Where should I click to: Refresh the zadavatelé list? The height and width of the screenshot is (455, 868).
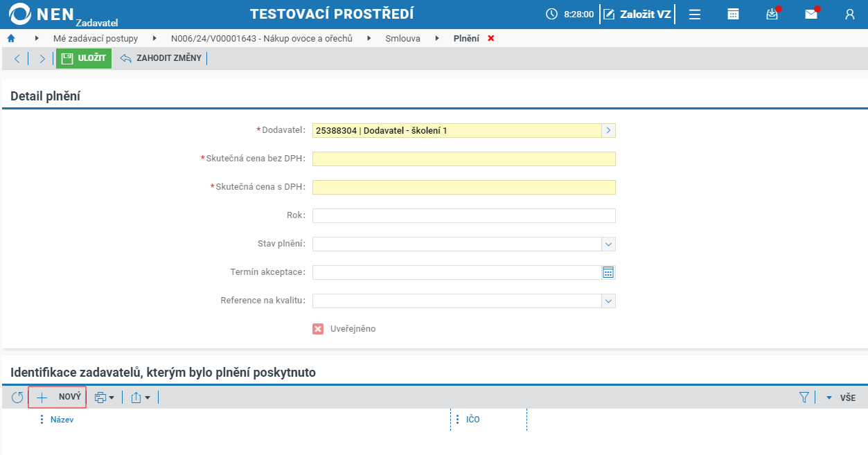17,398
